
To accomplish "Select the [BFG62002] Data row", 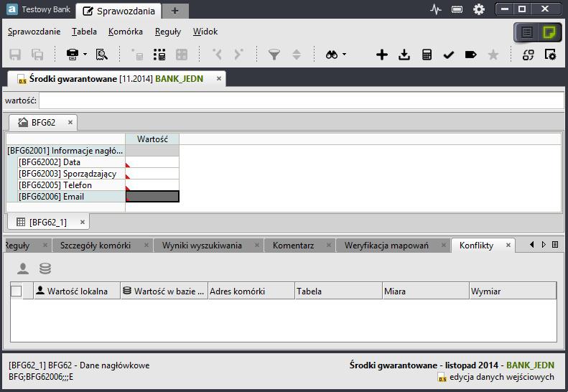I will [x=71, y=162].
